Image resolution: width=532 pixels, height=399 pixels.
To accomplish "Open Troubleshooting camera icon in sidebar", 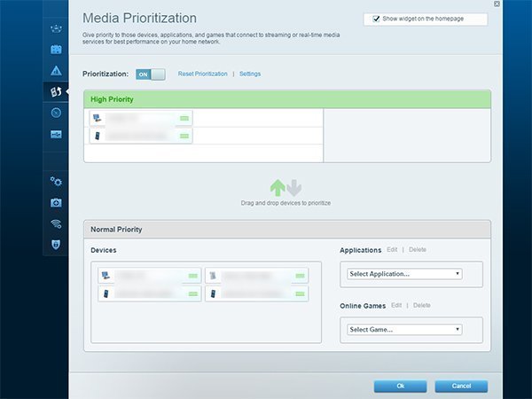I will pyautogui.click(x=56, y=202).
